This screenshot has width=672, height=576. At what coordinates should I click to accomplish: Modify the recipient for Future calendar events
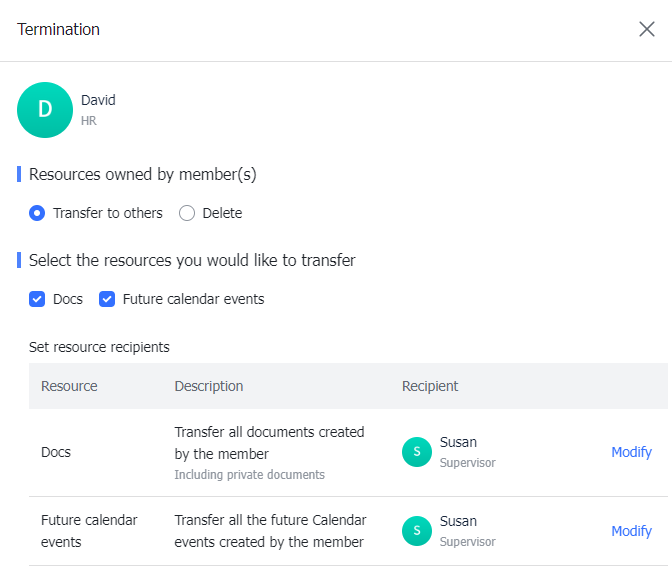(631, 531)
